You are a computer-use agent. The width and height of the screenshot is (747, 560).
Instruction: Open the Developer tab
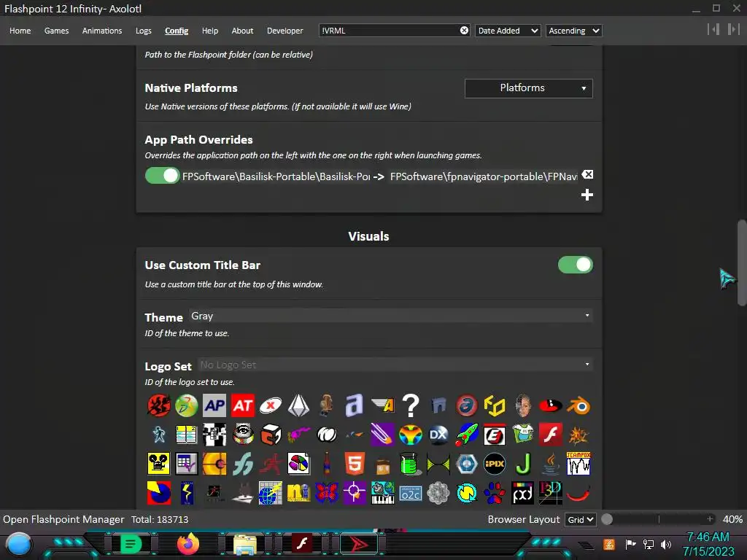point(285,31)
